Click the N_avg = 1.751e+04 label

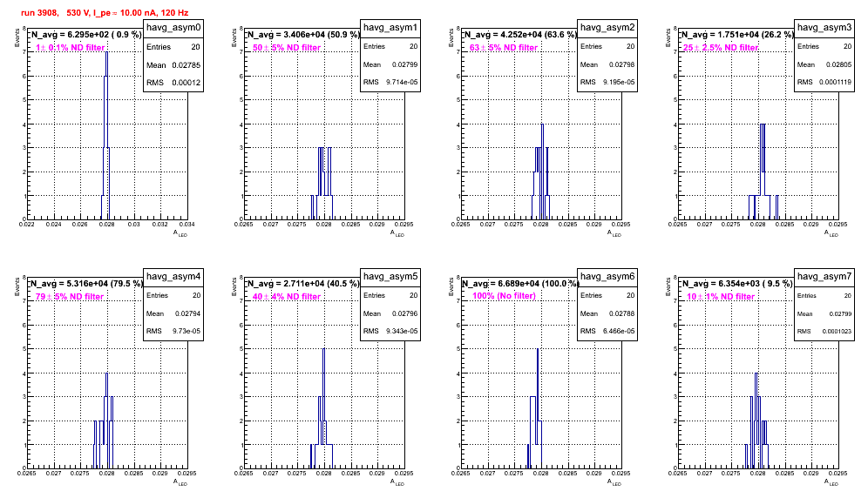point(737,34)
